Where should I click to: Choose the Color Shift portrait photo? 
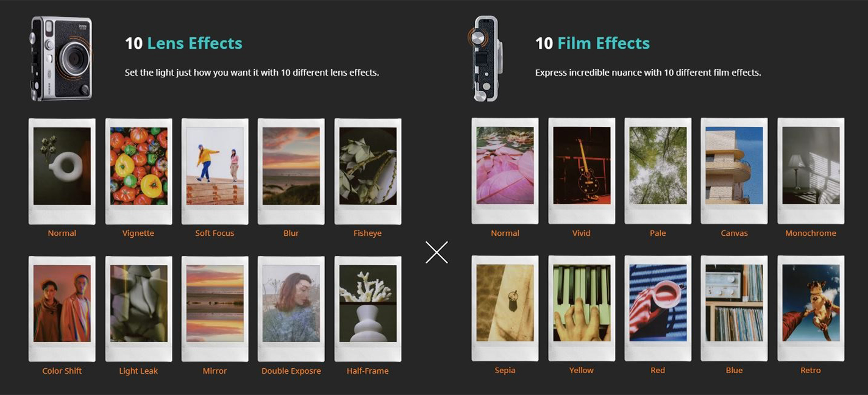(x=62, y=309)
